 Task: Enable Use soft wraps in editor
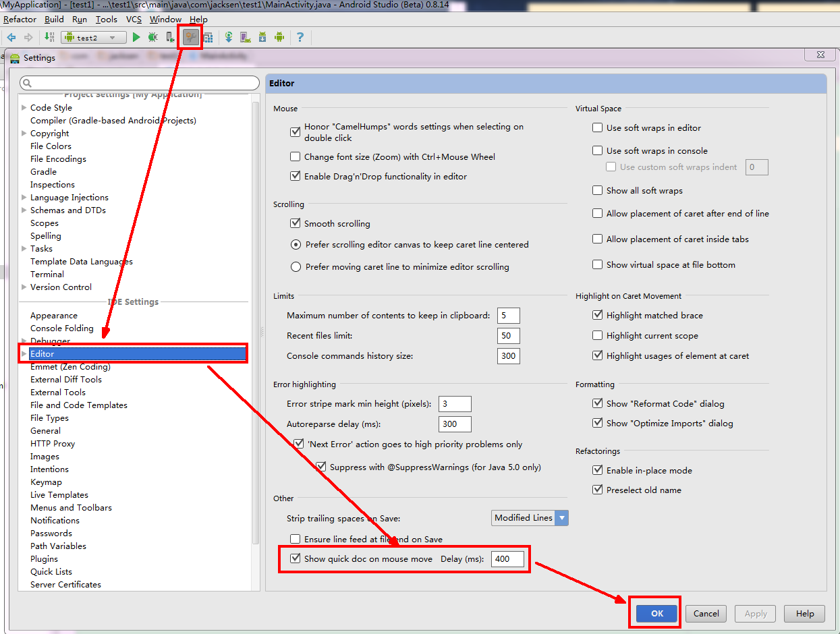coord(597,127)
